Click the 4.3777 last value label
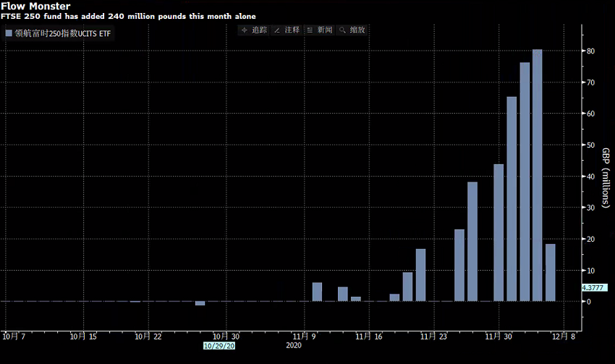 595,287
